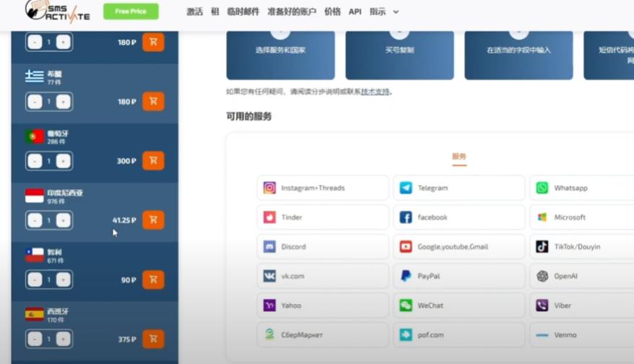Click the 41.25 ₽ price text
The width and height of the screenshot is (634, 364).
124,220
